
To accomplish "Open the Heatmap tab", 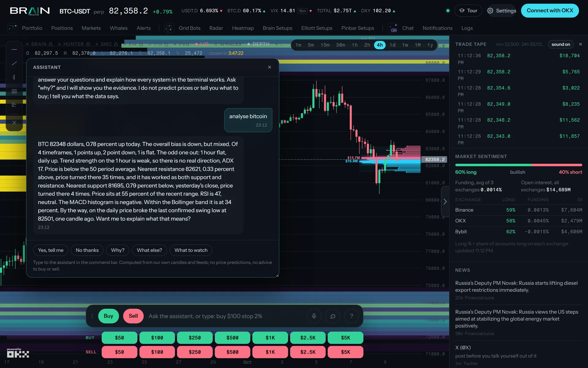I will (x=243, y=28).
